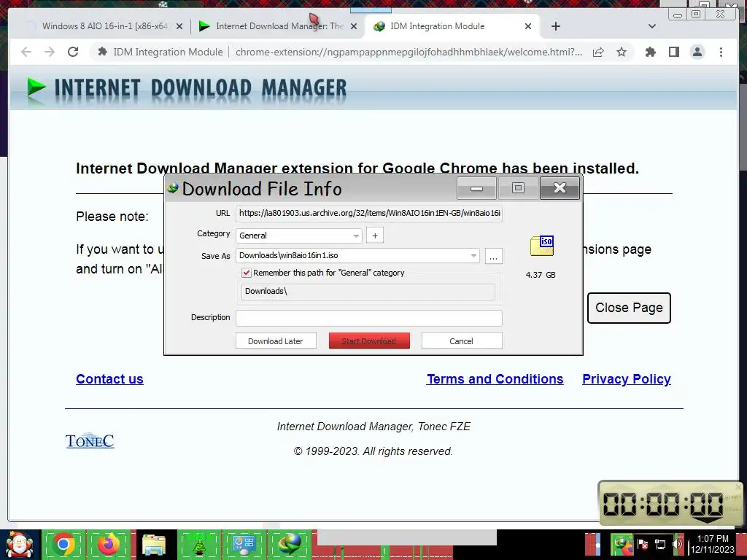747x560 pixels.
Task: Click the Santa start button in the taskbar
Action: [x=19, y=545]
